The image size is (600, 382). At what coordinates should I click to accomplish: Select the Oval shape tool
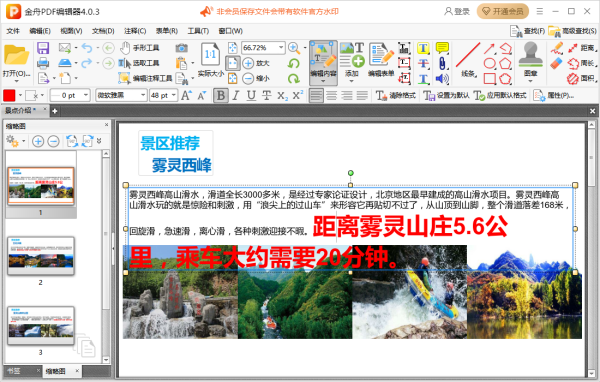tap(490, 64)
